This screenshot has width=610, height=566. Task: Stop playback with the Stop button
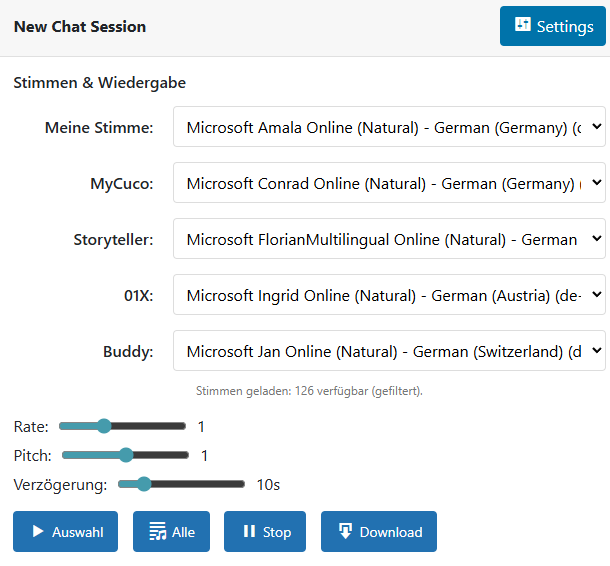pos(265,531)
